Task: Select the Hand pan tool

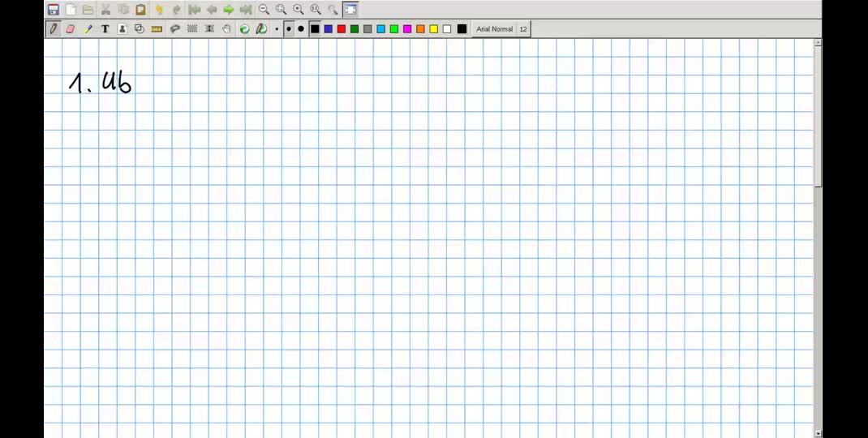Action: (x=226, y=28)
